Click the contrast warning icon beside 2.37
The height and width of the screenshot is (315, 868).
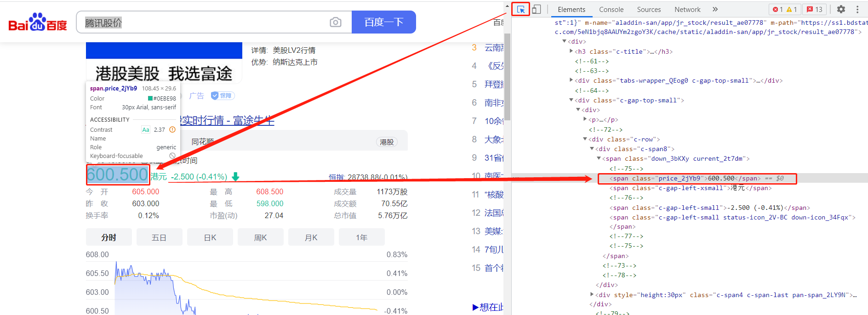pos(172,129)
